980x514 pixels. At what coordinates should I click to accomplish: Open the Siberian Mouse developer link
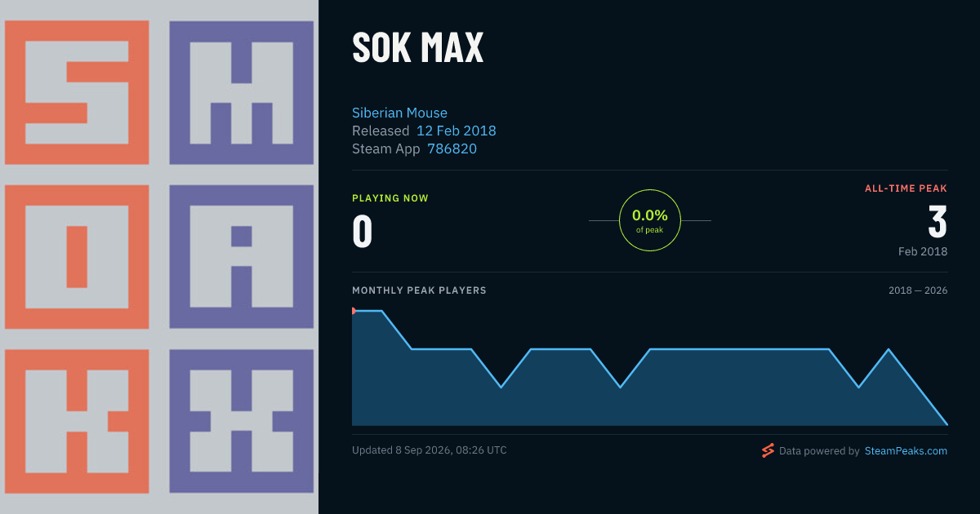(399, 113)
